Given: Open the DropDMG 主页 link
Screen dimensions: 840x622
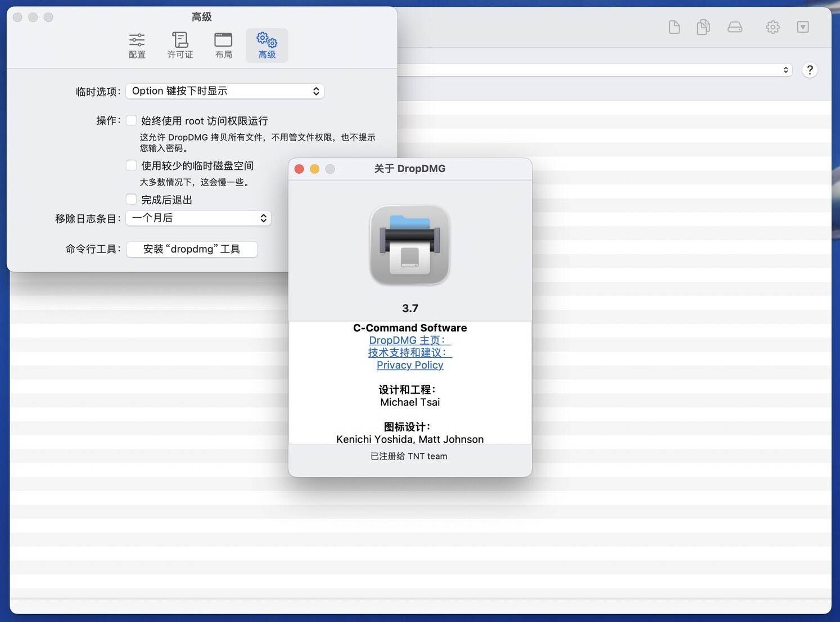Looking at the screenshot, I should [410, 340].
